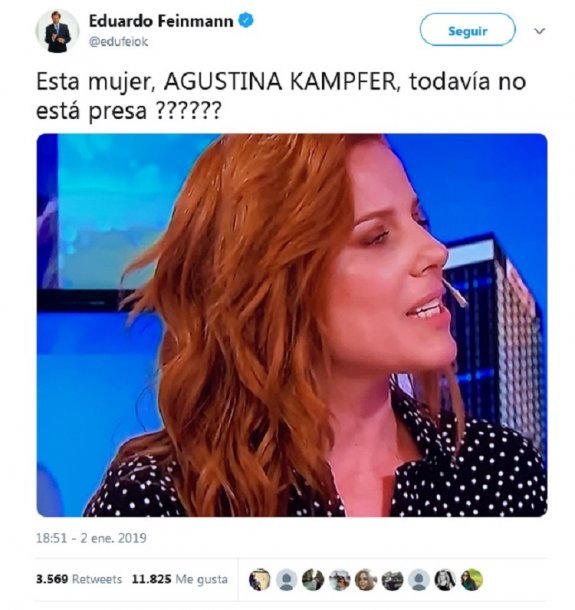
Task: Open the third liker avatar
Action: [x=313, y=579]
